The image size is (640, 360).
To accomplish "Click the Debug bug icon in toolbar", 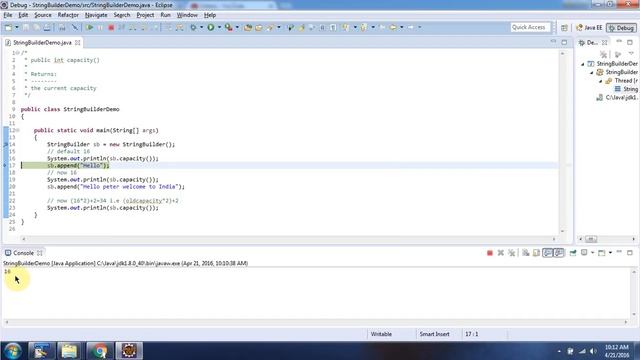I will tap(193, 27).
